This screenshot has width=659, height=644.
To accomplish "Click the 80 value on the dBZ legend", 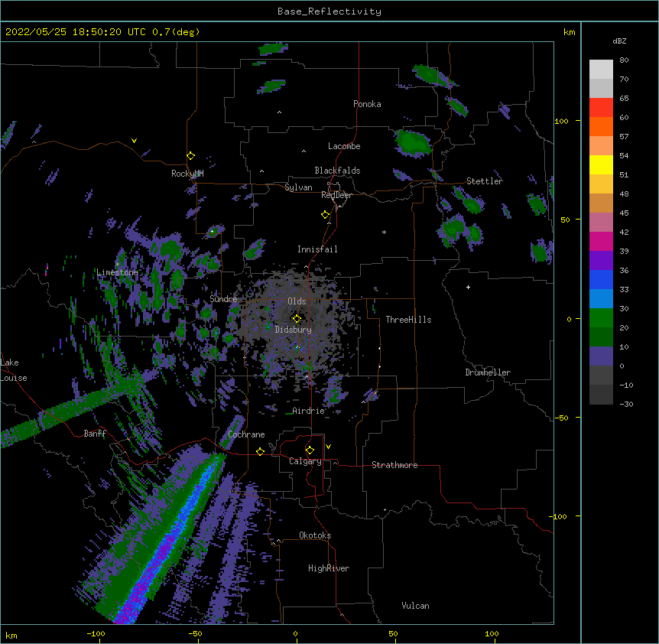I will [x=624, y=60].
